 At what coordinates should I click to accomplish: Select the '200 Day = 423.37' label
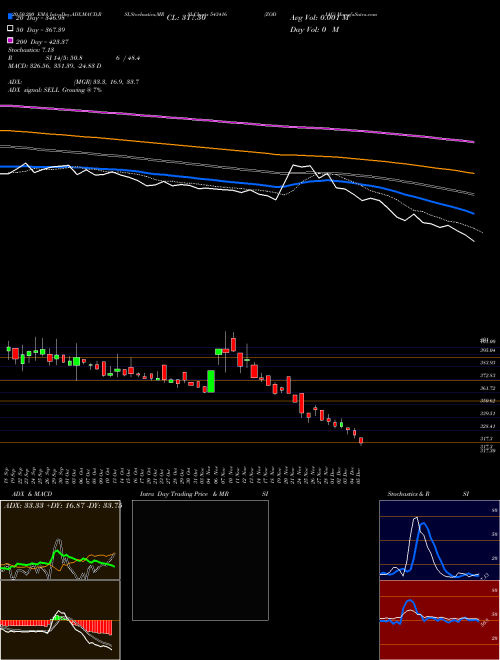pyautogui.click(x=42, y=42)
